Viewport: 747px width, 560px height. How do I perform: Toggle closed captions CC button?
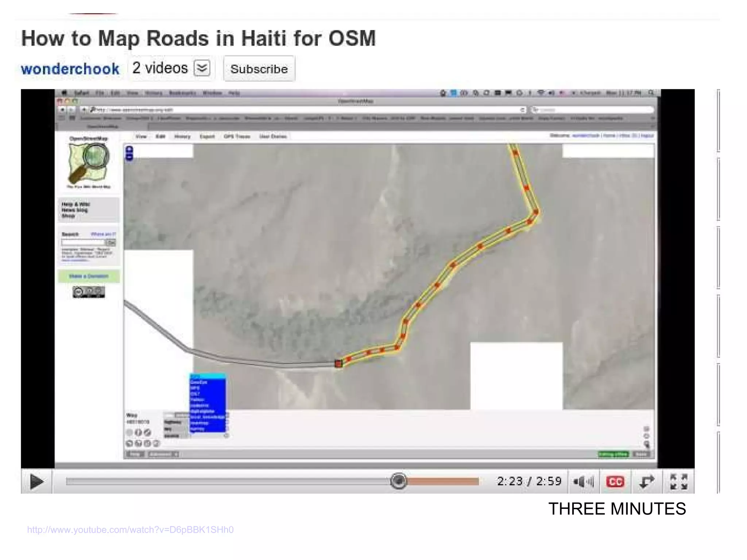[x=615, y=482]
